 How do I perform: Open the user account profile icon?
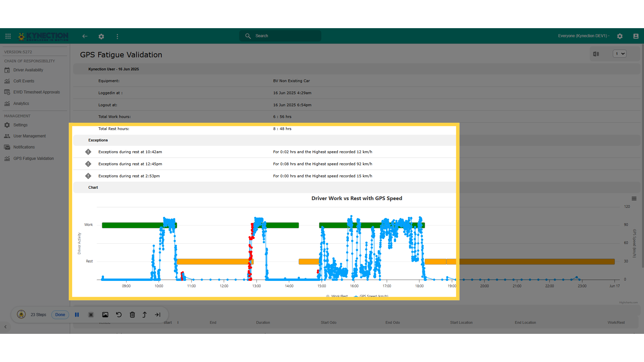pos(636,36)
